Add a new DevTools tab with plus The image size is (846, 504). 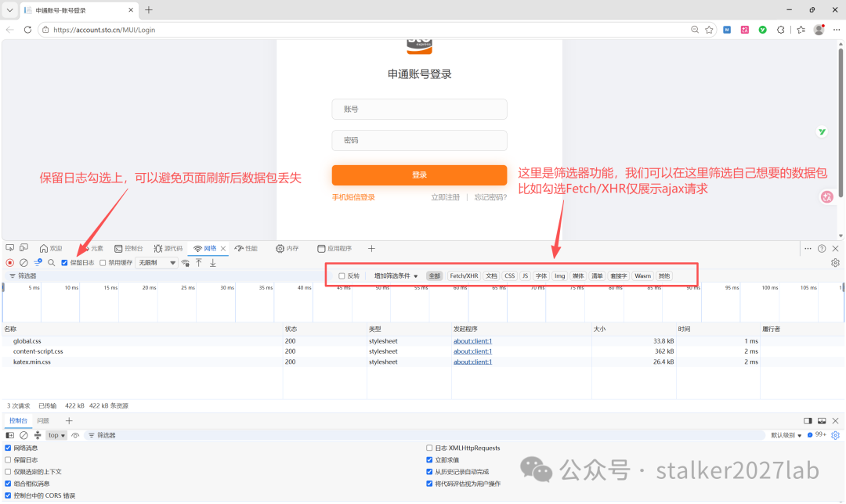tap(371, 249)
